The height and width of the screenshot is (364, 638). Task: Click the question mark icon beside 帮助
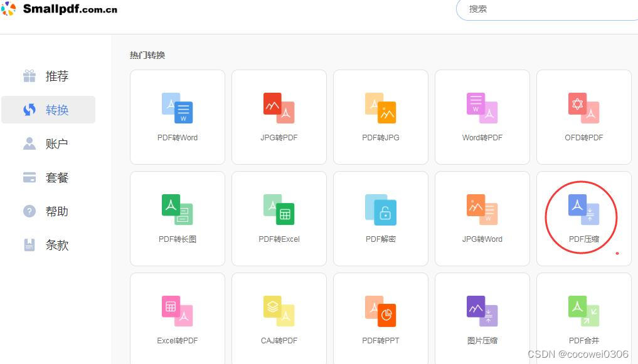pos(29,211)
